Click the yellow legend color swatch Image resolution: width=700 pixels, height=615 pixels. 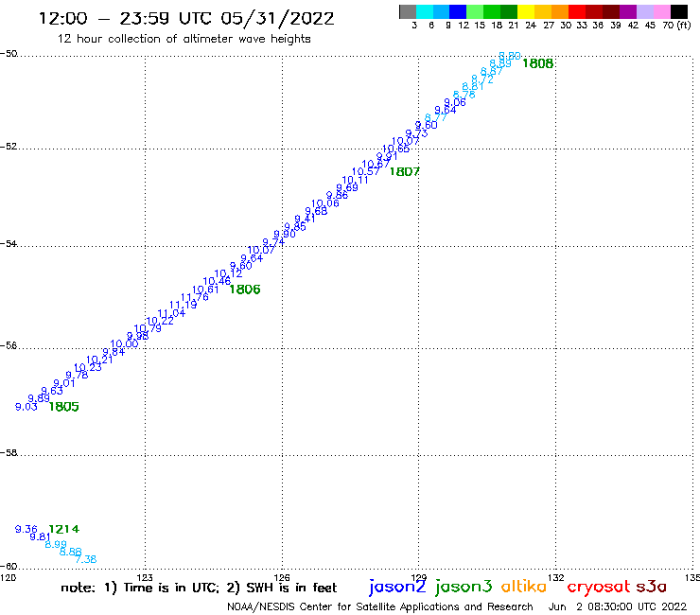coord(526,11)
